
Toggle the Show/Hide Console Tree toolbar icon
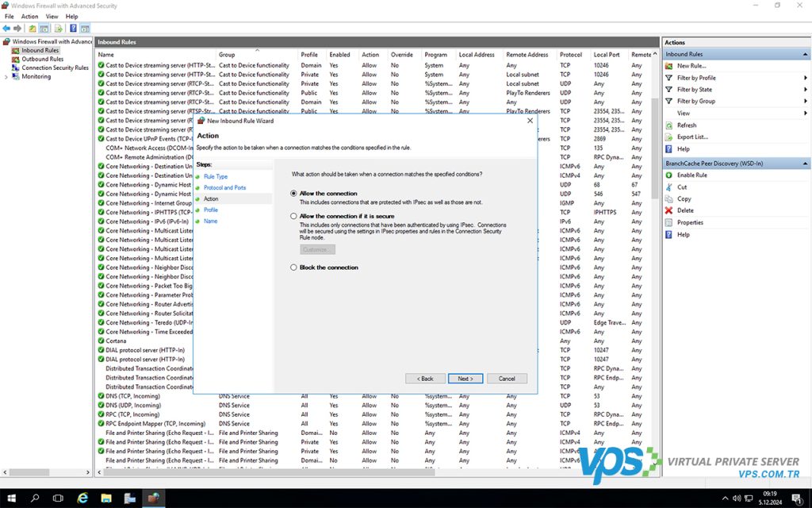pyautogui.click(x=44, y=29)
